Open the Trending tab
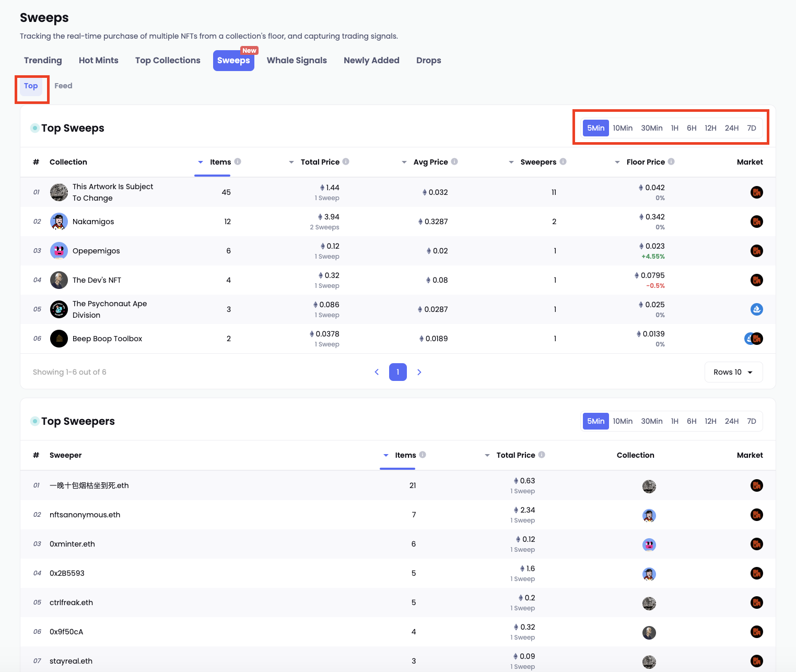Viewport: 796px width, 672px height. [43, 61]
